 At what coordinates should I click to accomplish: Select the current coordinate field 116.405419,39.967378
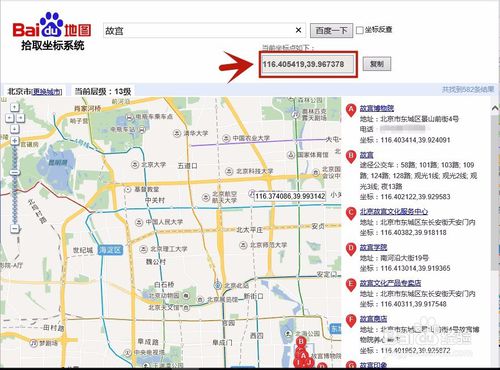[x=307, y=64]
